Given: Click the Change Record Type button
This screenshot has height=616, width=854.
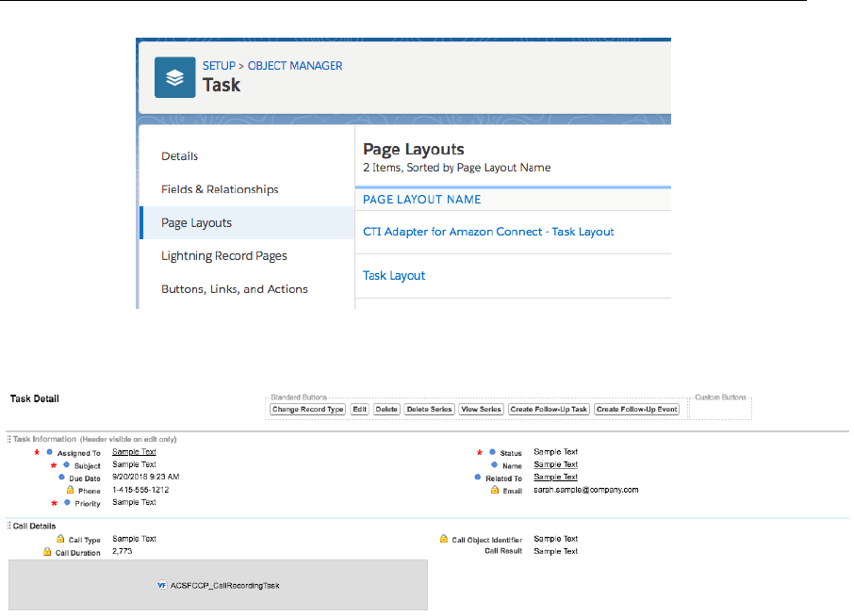Looking at the screenshot, I should [x=307, y=409].
